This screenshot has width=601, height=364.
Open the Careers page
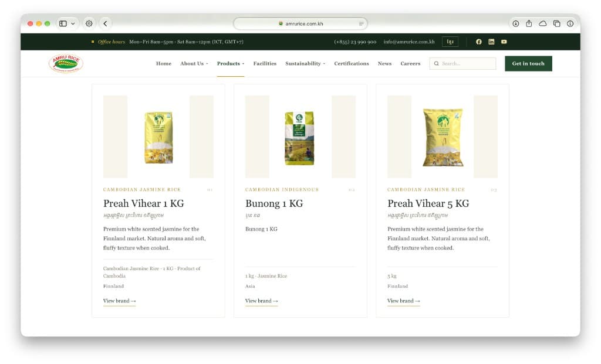(x=410, y=63)
